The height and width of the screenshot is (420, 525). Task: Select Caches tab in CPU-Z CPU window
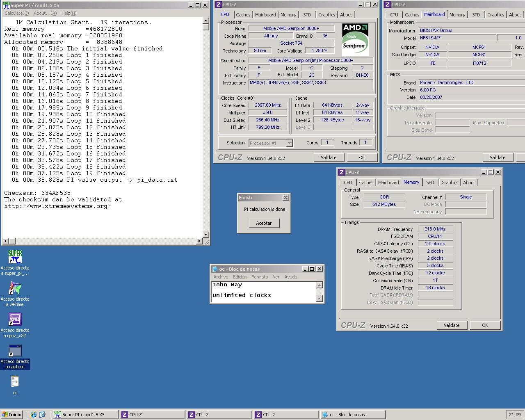click(x=243, y=15)
